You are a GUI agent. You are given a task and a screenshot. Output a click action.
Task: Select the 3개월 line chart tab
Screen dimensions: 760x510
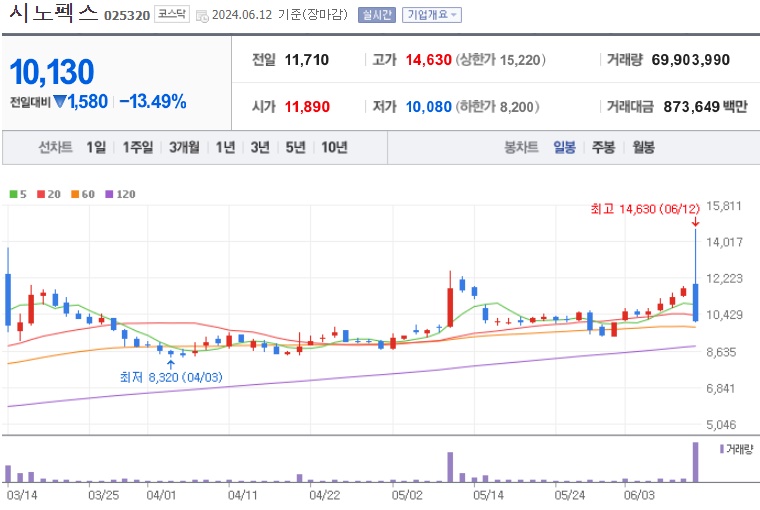184,147
